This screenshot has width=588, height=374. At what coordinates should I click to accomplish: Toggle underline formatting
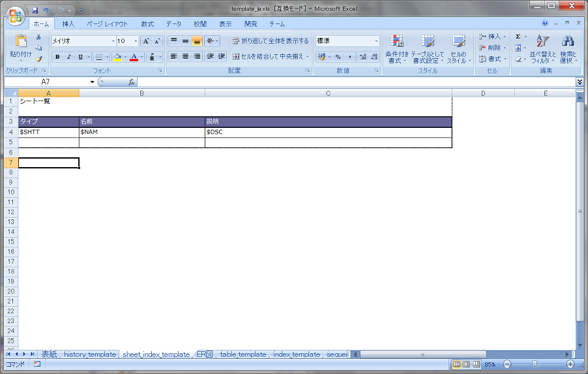pos(80,57)
